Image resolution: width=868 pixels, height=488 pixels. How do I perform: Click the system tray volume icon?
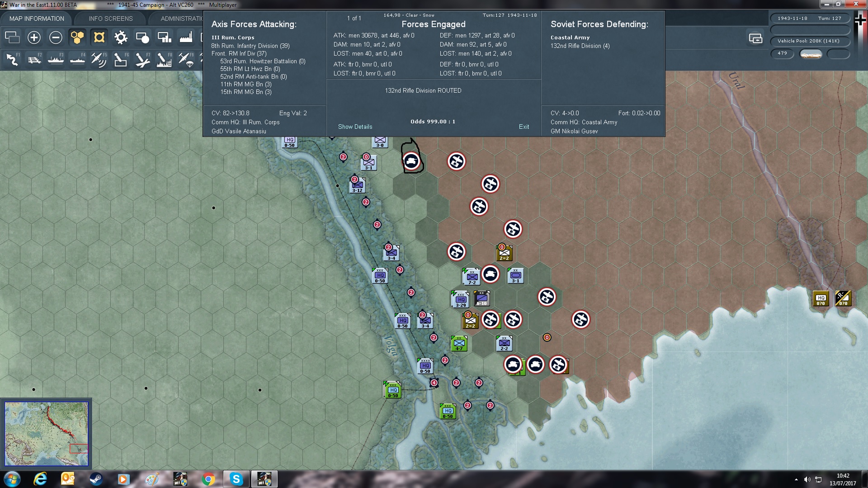[807, 479]
